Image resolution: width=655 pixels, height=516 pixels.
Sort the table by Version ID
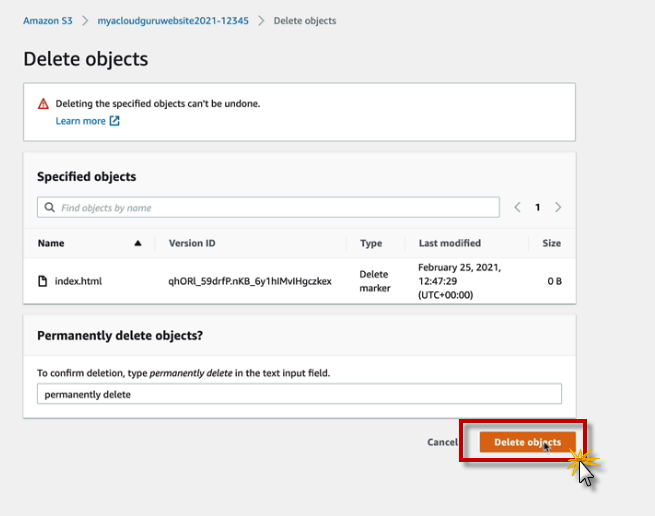pos(192,243)
